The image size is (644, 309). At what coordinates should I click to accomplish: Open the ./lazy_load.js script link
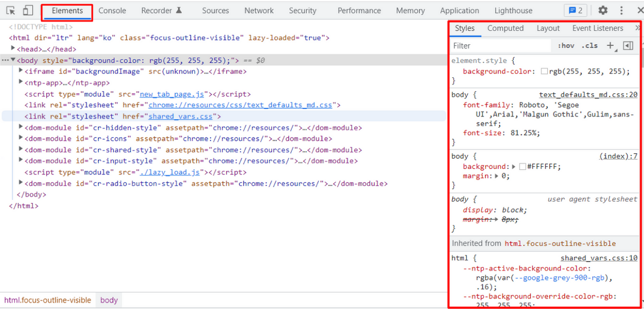(170, 172)
